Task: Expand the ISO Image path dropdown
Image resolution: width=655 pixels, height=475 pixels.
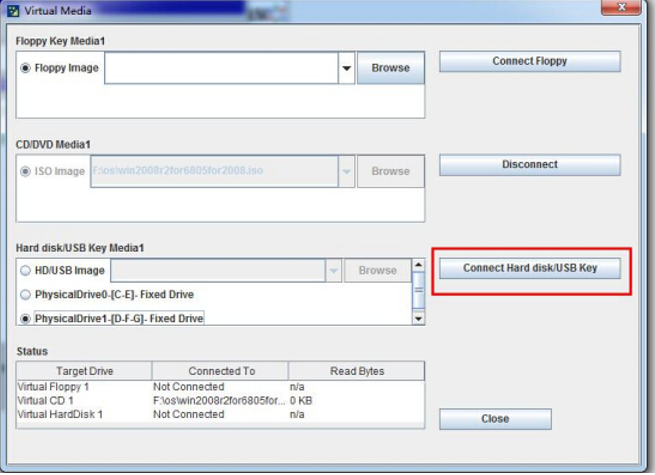Action: click(x=346, y=171)
